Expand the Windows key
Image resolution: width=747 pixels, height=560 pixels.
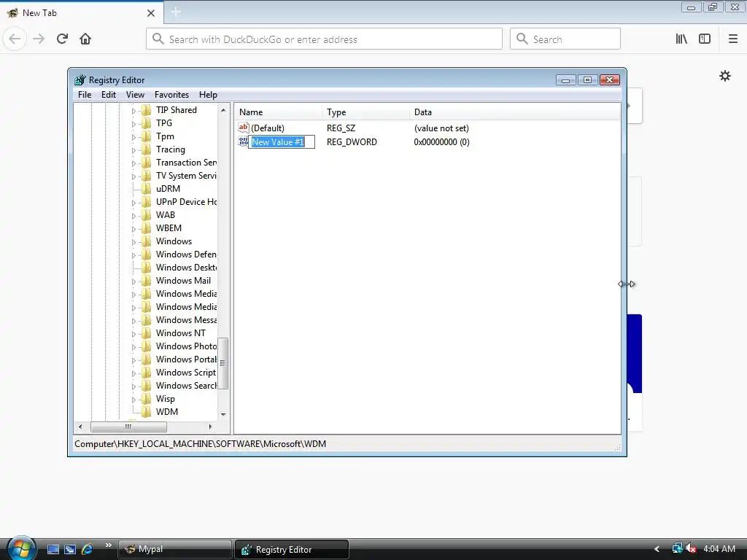coord(133,242)
